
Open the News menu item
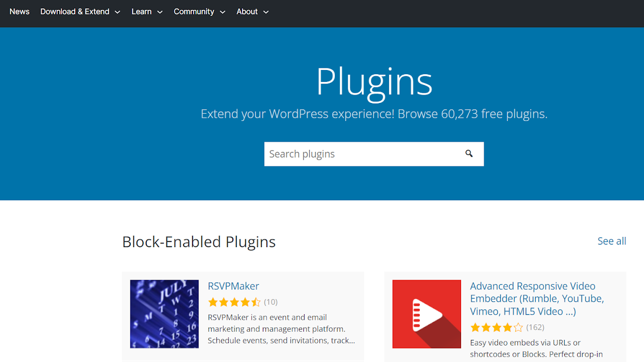click(x=20, y=11)
